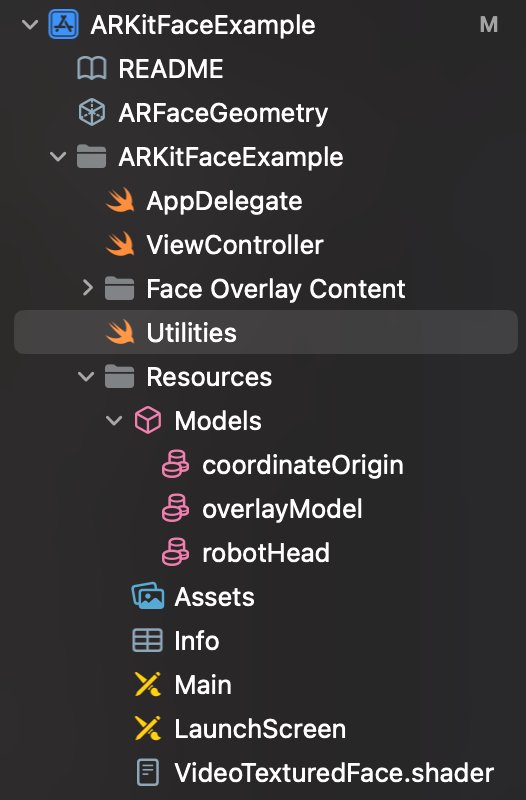Click the Xcode project icon for ARKitFaceExample
The width and height of the screenshot is (526, 800).
(x=64, y=24)
